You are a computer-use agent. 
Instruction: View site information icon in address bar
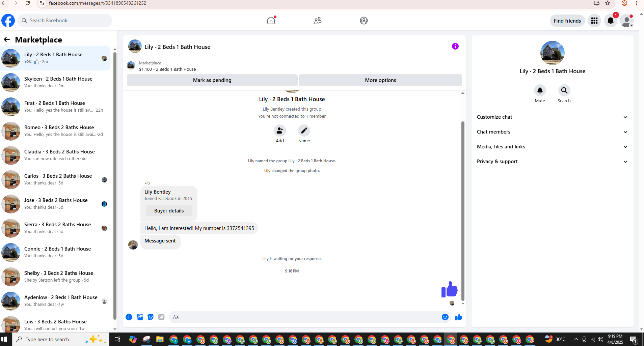click(42, 3)
